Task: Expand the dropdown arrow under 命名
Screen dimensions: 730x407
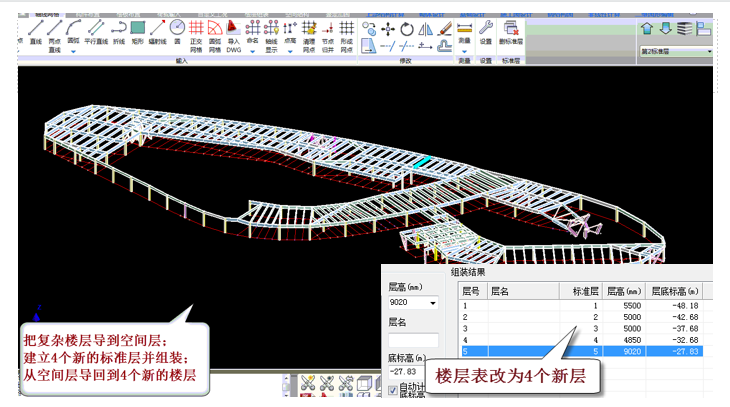Action: click(x=252, y=52)
